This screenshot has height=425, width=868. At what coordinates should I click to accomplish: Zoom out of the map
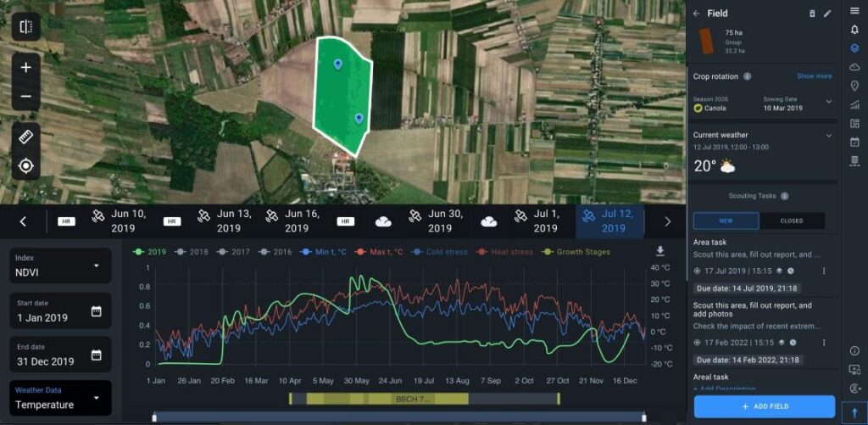[x=26, y=97]
